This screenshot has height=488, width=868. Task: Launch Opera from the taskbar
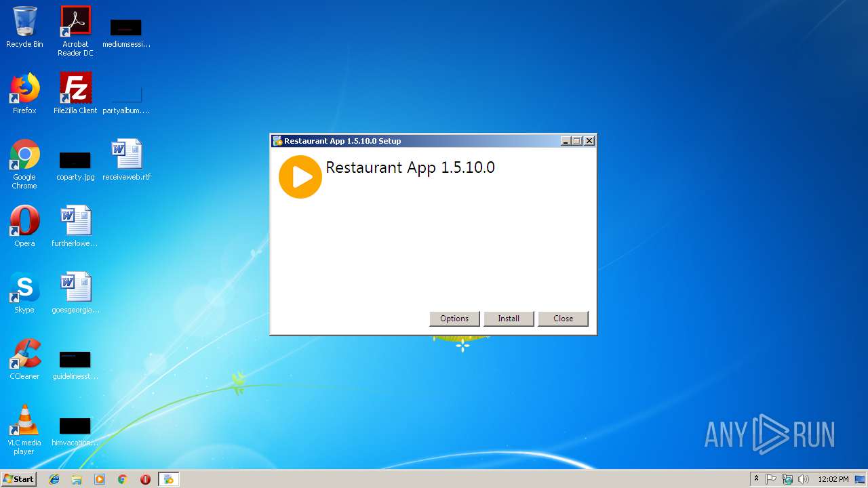coord(145,479)
